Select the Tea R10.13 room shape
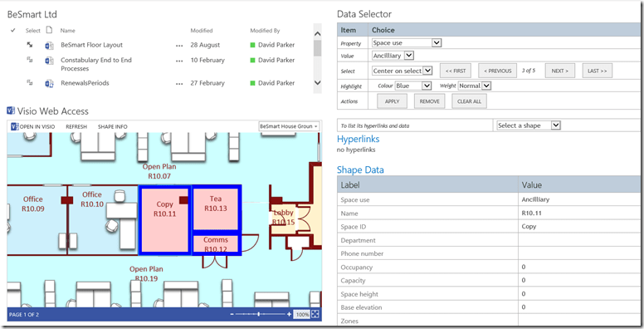Image resolution: width=644 pixels, height=329 pixels. (x=216, y=208)
